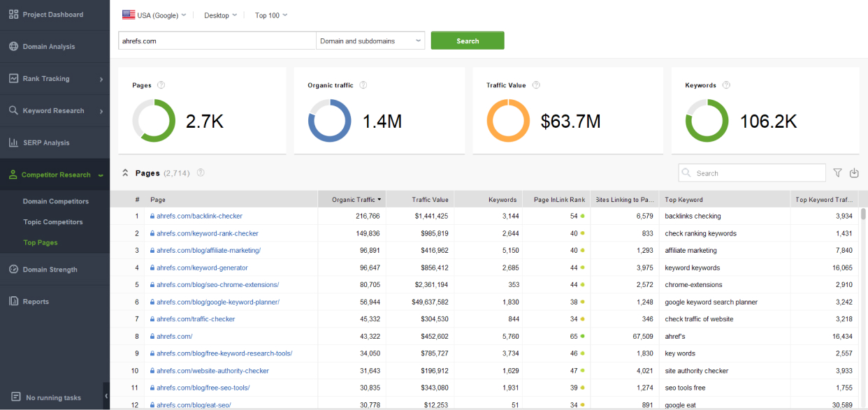Click the blue Organic traffic donut chart

[330, 121]
